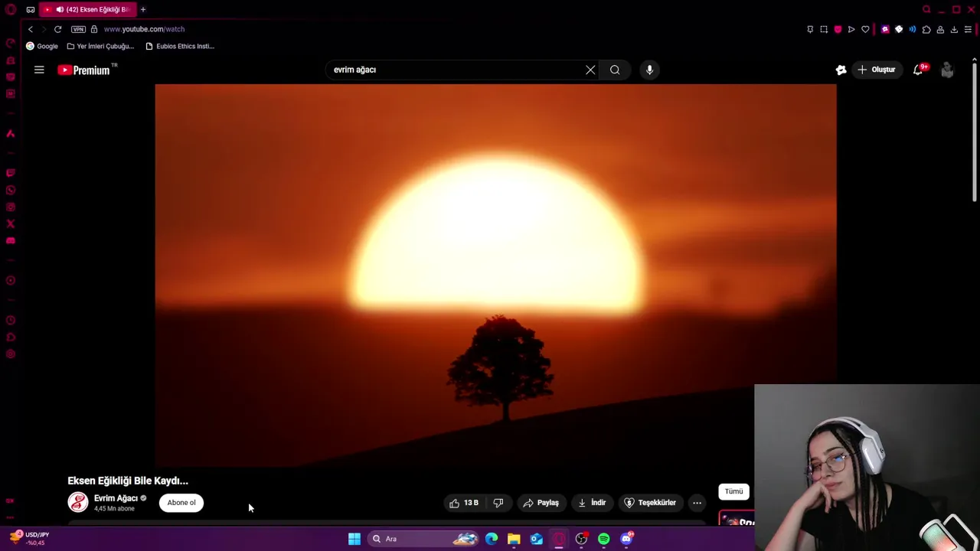Search tabs with the title-bar magnifier
Image resolution: width=980 pixels, height=551 pixels.
point(926,9)
